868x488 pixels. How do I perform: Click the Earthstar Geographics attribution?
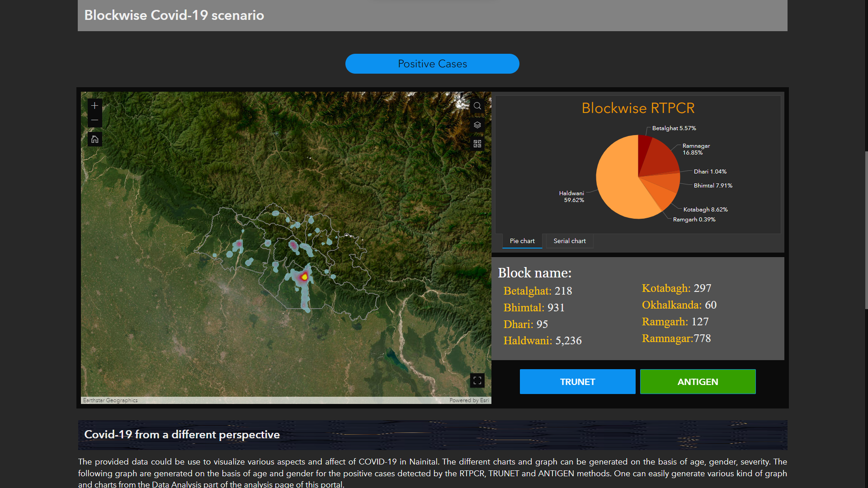coord(110,400)
